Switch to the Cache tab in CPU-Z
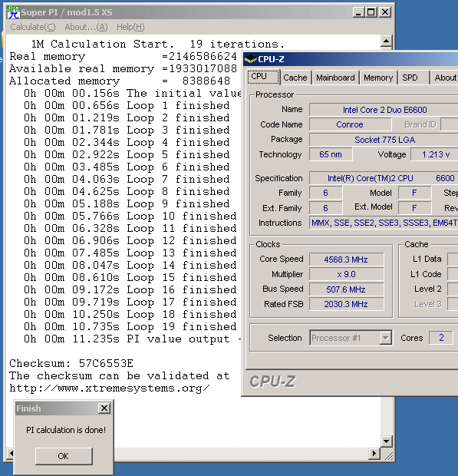This screenshot has height=476, width=458. pyautogui.click(x=295, y=78)
